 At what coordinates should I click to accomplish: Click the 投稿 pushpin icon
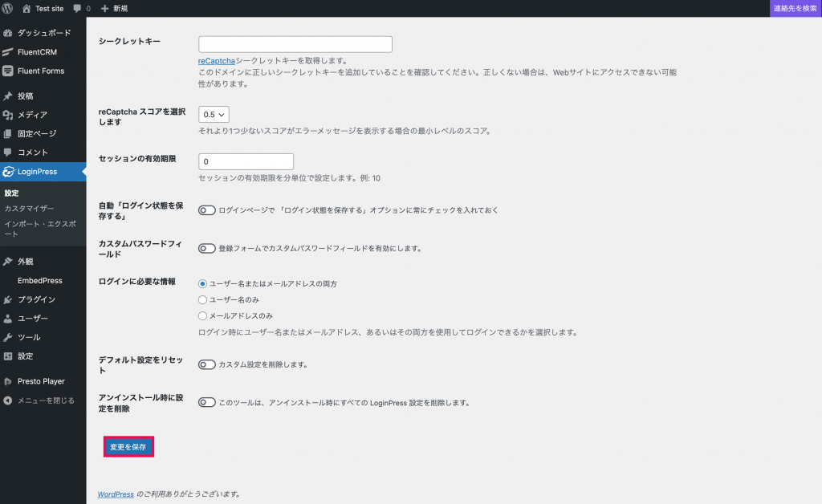coord(7,96)
